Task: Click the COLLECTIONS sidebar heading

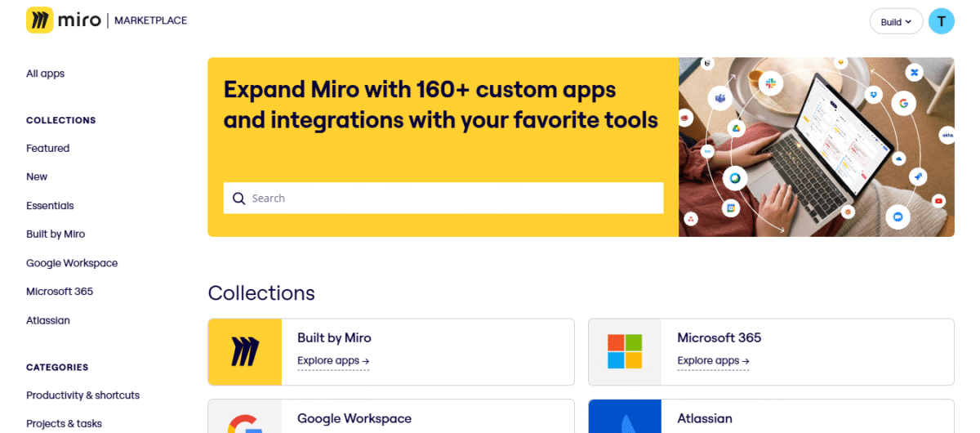Action: (60, 120)
